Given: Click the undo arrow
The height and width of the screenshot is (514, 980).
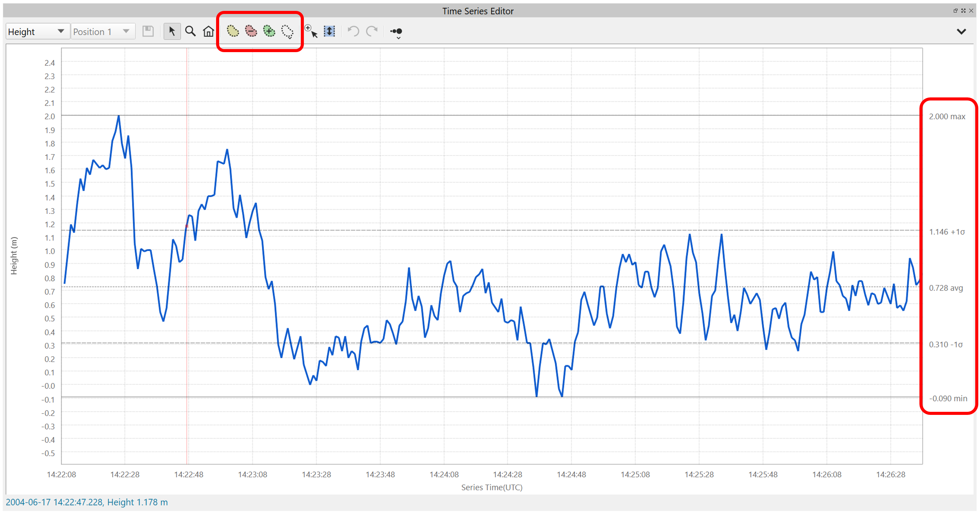Looking at the screenshot, I should coord(354,31).
